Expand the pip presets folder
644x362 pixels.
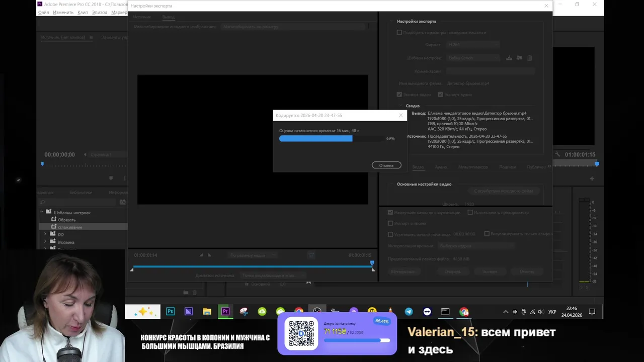click(x=45, y=234)
